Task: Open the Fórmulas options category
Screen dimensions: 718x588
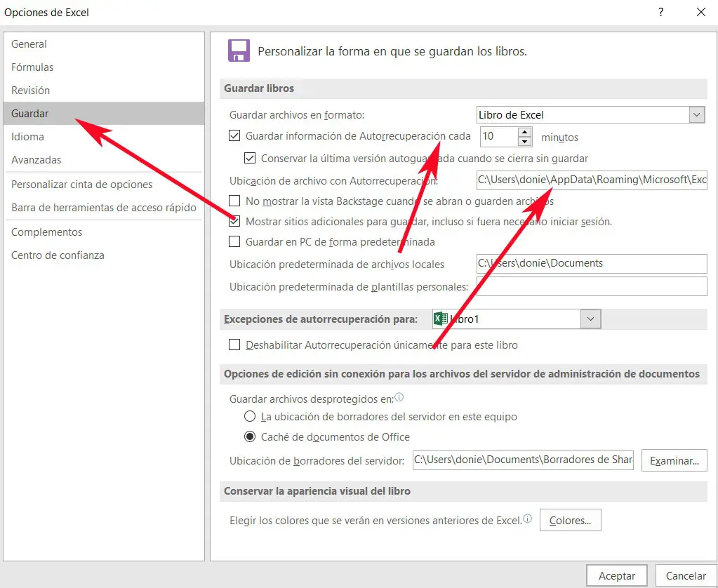Action: 104,67
